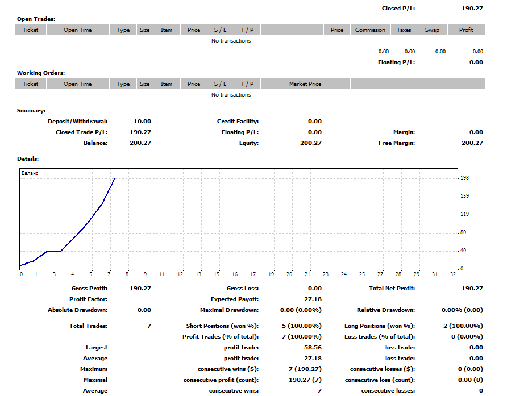The height and width of the screenshot is (396, 532).
Task: Click the 119 axis label on chart
Action: click(464, 214)
